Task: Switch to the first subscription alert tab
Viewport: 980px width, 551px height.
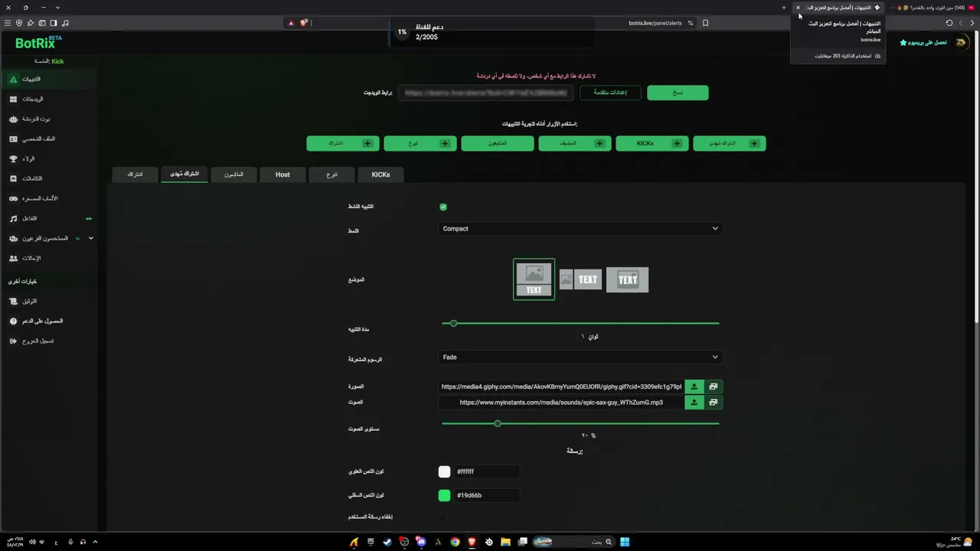Action: click(135, 174)
